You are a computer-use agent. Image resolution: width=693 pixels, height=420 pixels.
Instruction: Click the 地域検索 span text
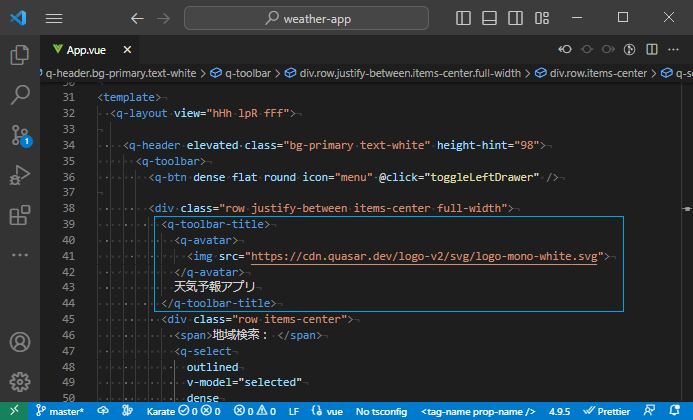click(236, 335)
